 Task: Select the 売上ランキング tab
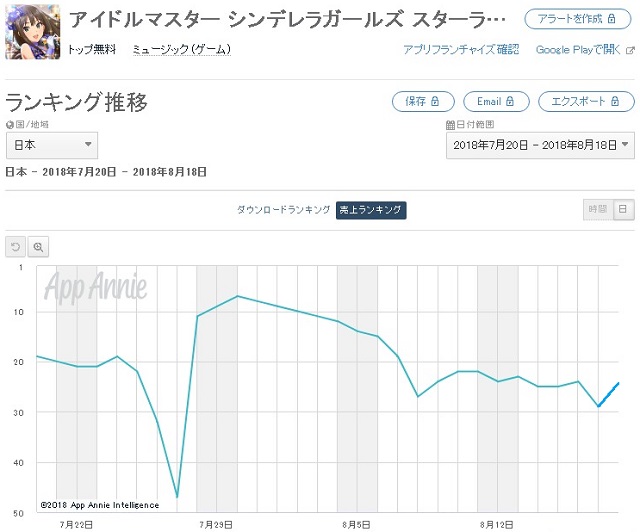pyautogui.click(x=371, y=210)
